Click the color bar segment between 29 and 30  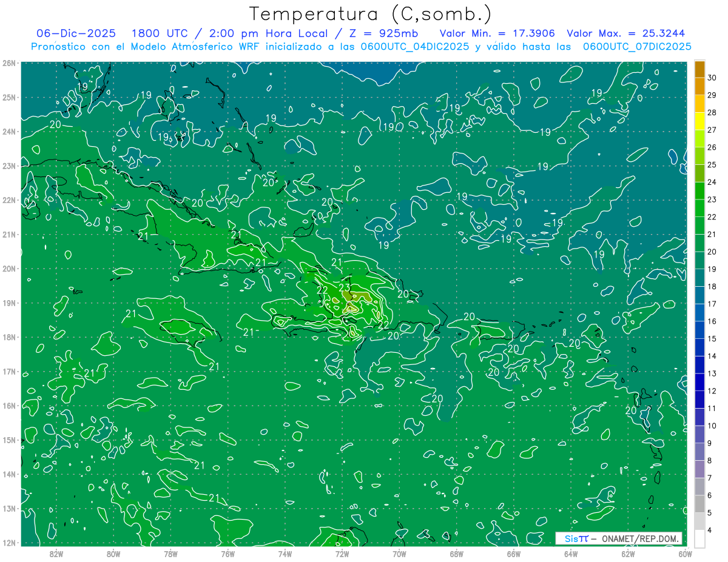click(x=699, y=86)
